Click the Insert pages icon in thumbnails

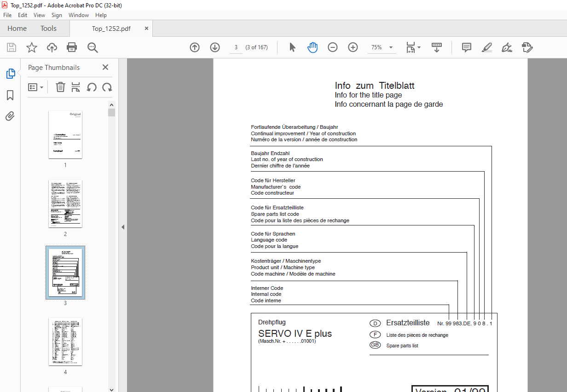pos(76,87)
